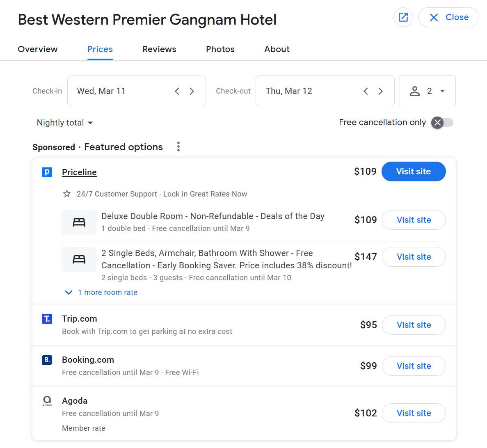Visit site for Booking.com $99 offer
Image resolution: width=487 pixels, height=448 pixels.
click(414, 366)
